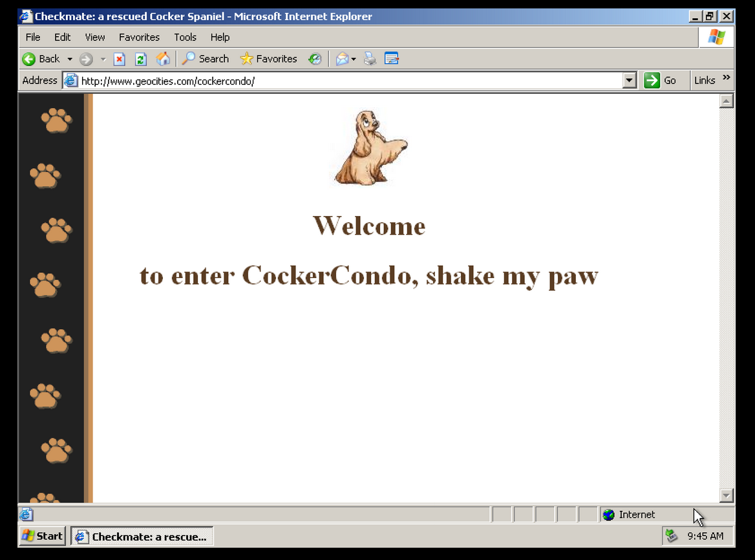Screen dimensions: 755x560
Task: Open the History toolbar icon
Action: click(x=315, y=59)
